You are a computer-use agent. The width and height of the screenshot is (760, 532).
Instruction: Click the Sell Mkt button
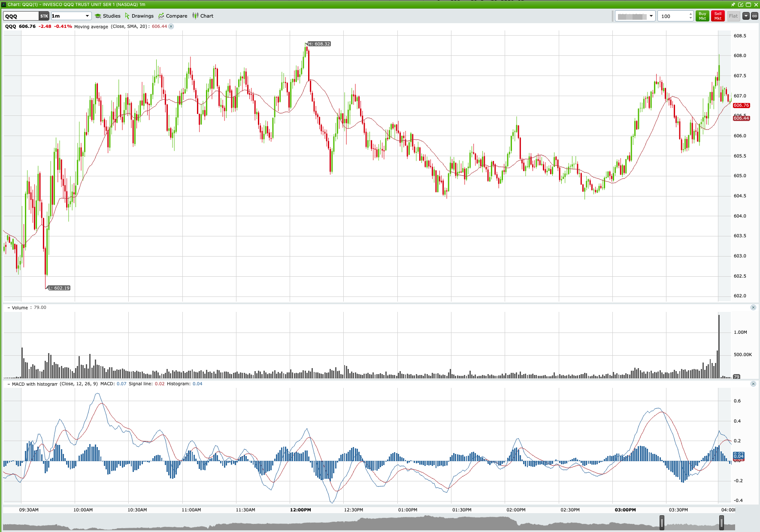point(718,16)
